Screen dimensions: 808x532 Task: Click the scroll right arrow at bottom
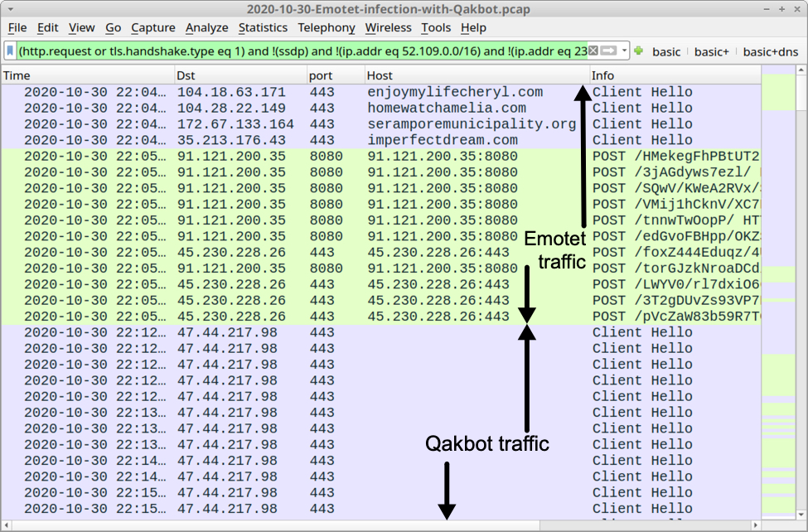(756, 525)
